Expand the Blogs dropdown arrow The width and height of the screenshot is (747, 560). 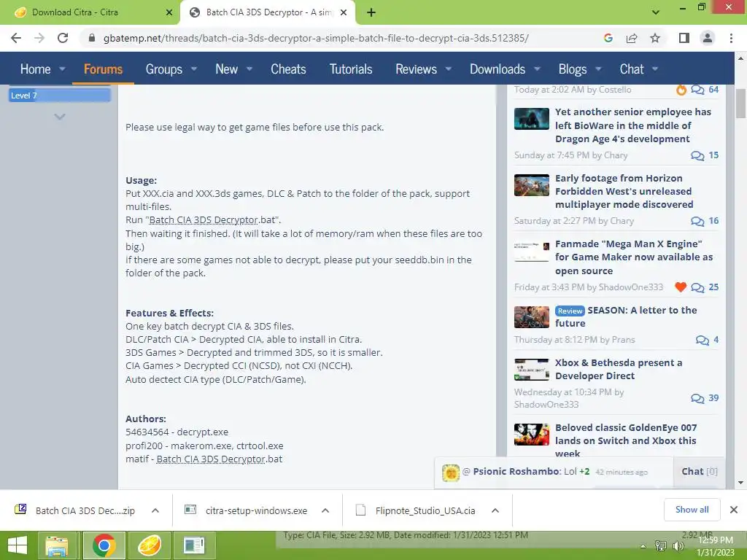coord(598,69)
